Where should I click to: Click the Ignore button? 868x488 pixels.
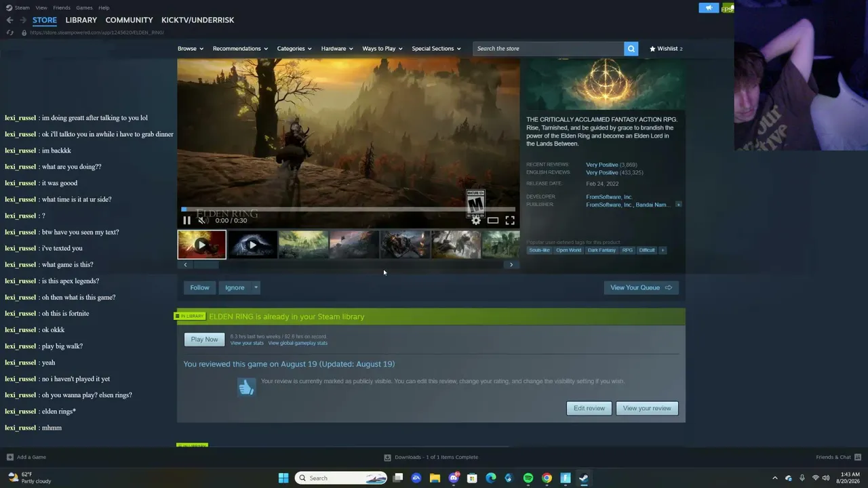click(x=235, y=287)
